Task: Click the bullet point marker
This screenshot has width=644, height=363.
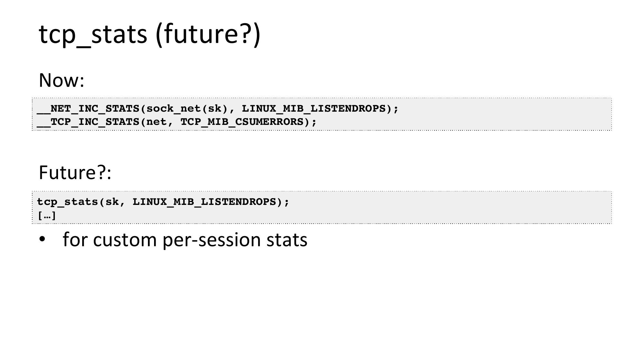Action: click(42, 239)
